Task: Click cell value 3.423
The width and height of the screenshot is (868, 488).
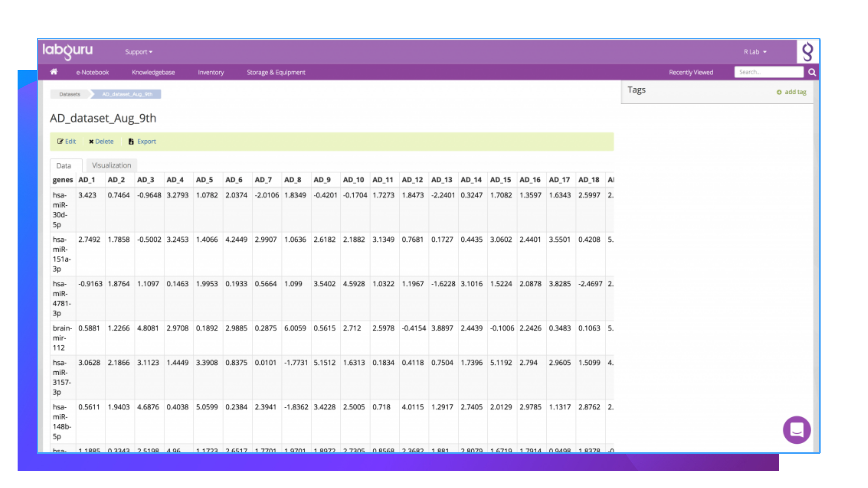Action: [87, 195]
